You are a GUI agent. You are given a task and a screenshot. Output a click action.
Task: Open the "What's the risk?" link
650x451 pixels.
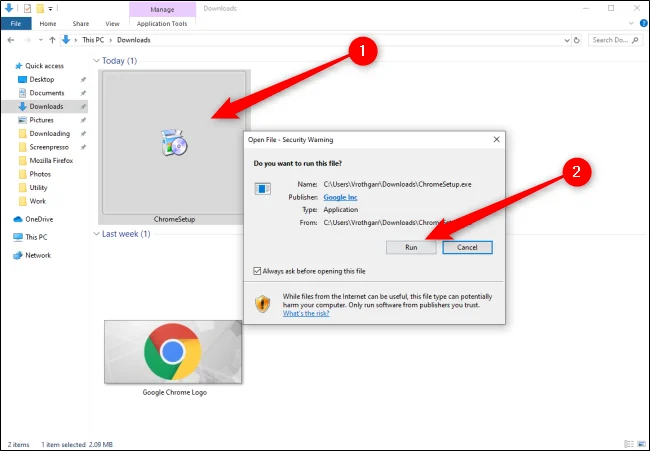[305, 314]
